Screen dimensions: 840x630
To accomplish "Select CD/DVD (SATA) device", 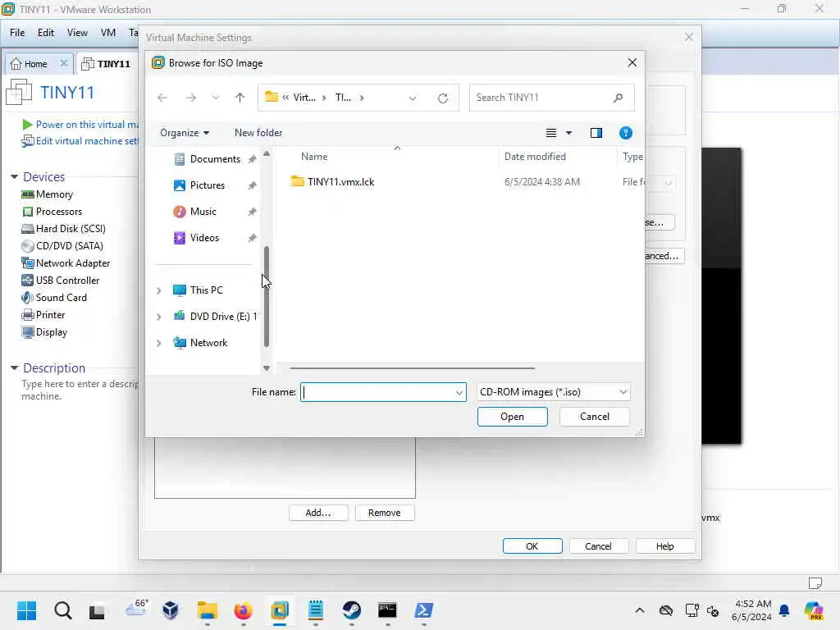I will [x=62, y=246].
